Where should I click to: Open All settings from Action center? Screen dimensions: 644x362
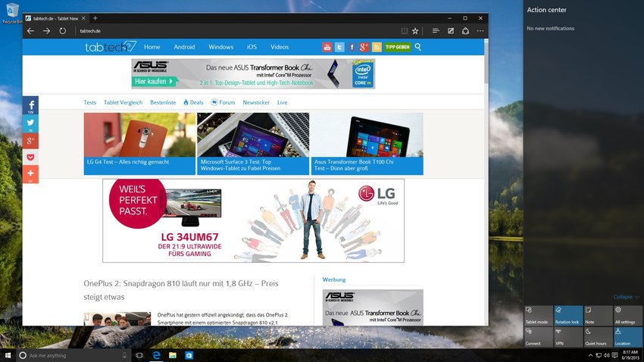[628, 316]
